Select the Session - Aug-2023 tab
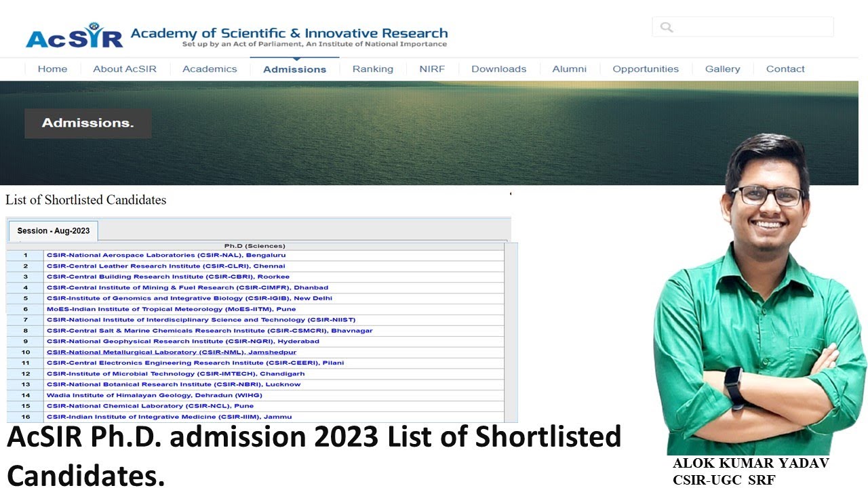 coord(54,231)
